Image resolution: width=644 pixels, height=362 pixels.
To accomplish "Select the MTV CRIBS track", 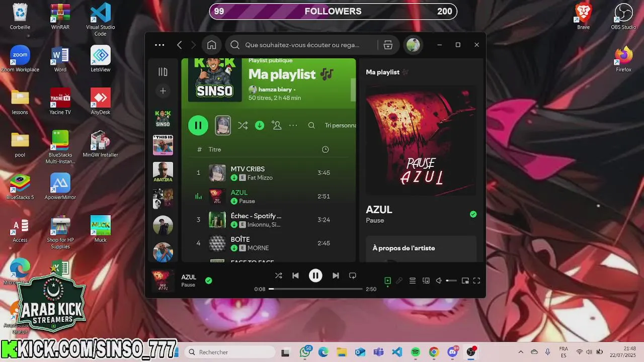I will click(x=269, y=172).
